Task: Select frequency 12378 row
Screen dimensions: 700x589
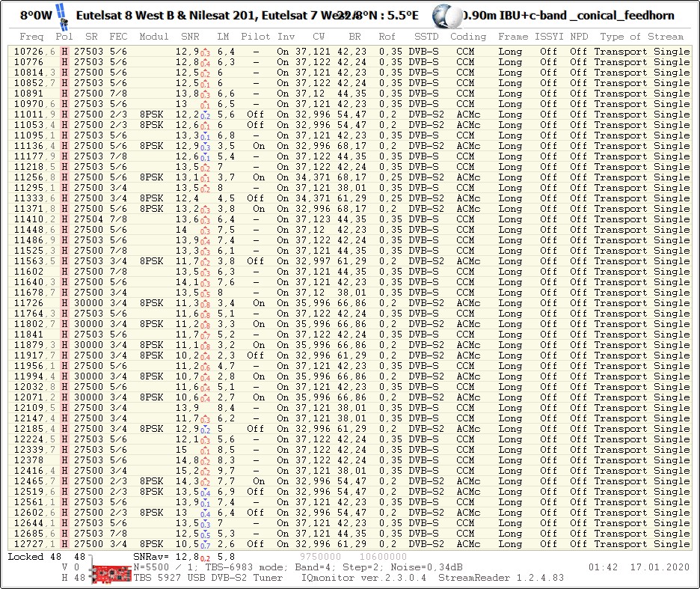Action: pos(350,460)
